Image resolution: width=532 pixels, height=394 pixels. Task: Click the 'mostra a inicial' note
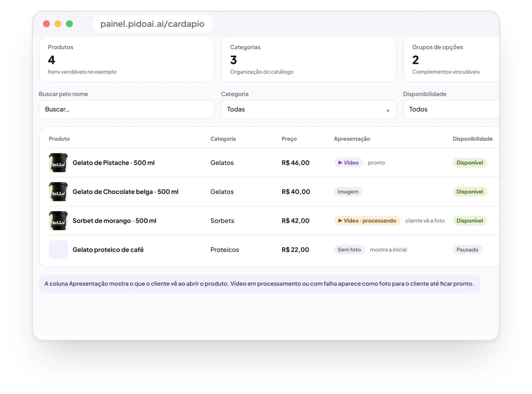coord(388,250)
